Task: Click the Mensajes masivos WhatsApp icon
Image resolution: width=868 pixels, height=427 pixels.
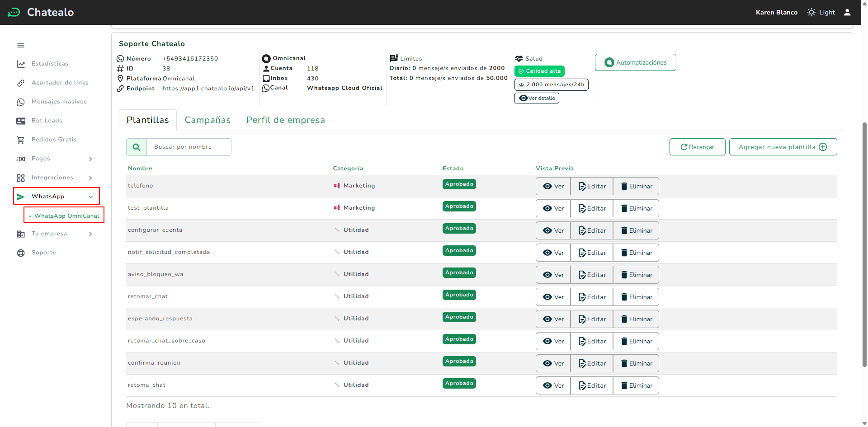Action: click(21, 102)
